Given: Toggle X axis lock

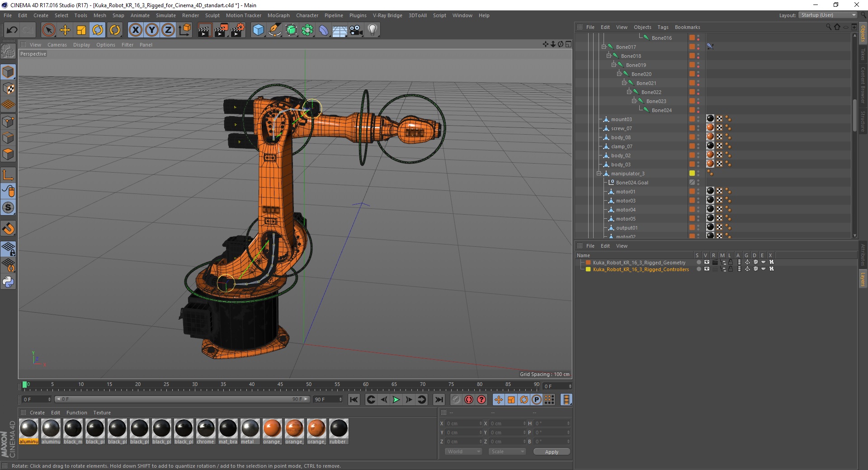Looking at the screenshot, I should (x=135, y=30).
